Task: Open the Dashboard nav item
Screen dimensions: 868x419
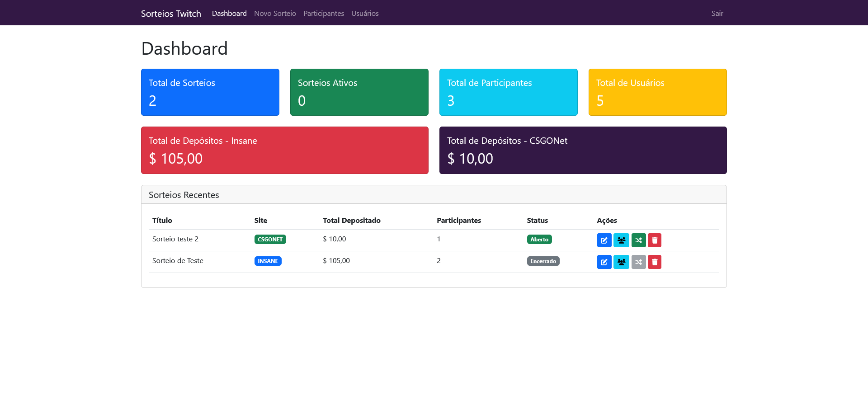Action: click(x=229, y=14)
